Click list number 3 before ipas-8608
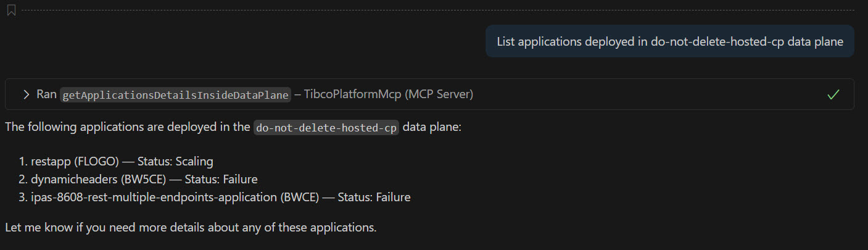The width and height of the screenshot is (868, 250). pos(23,198)
